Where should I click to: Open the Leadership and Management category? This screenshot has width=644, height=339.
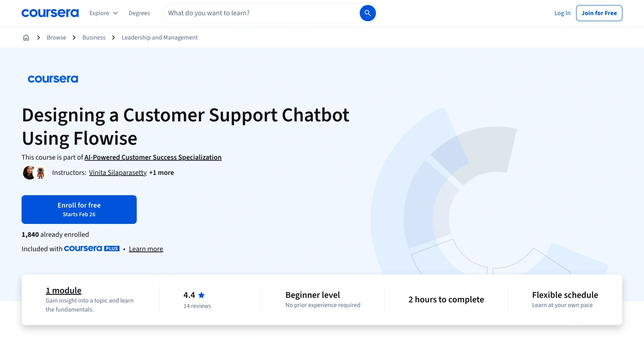tap(159, 37)
